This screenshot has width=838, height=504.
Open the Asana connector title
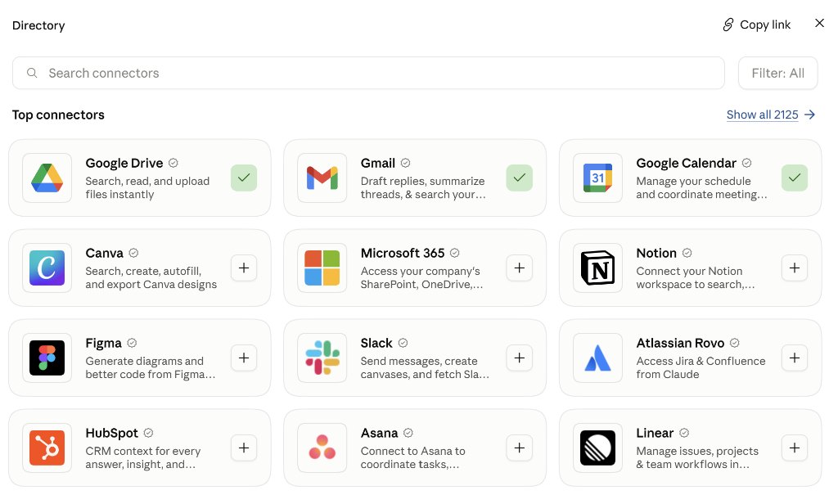(x=380, y=433)
